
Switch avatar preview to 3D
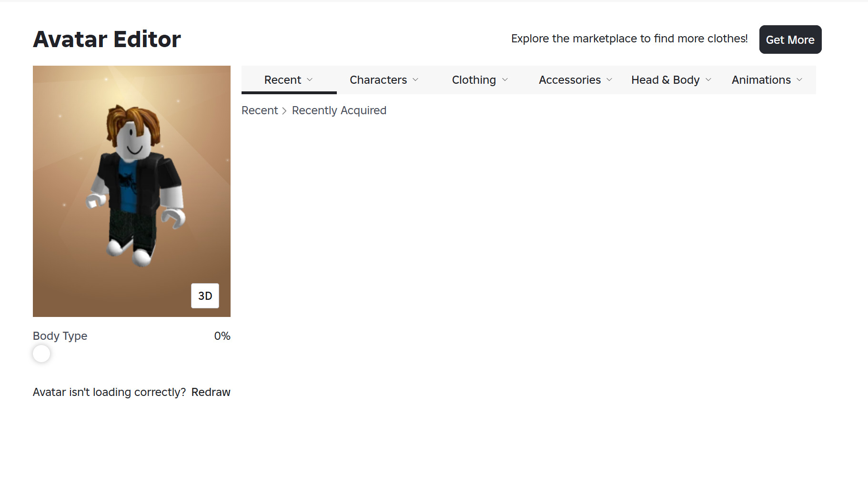[x=205, y=296]
